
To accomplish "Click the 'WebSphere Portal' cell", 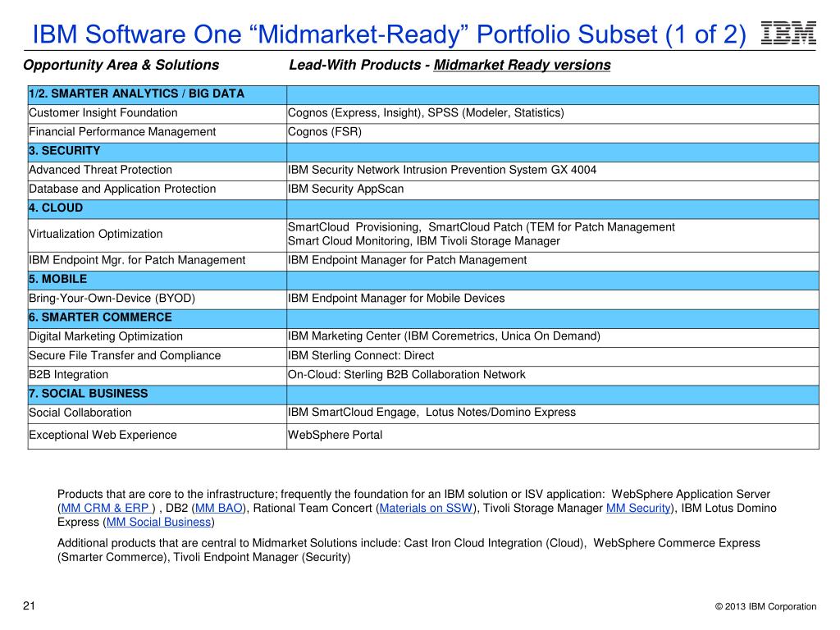I will click(x=553, y=436).
